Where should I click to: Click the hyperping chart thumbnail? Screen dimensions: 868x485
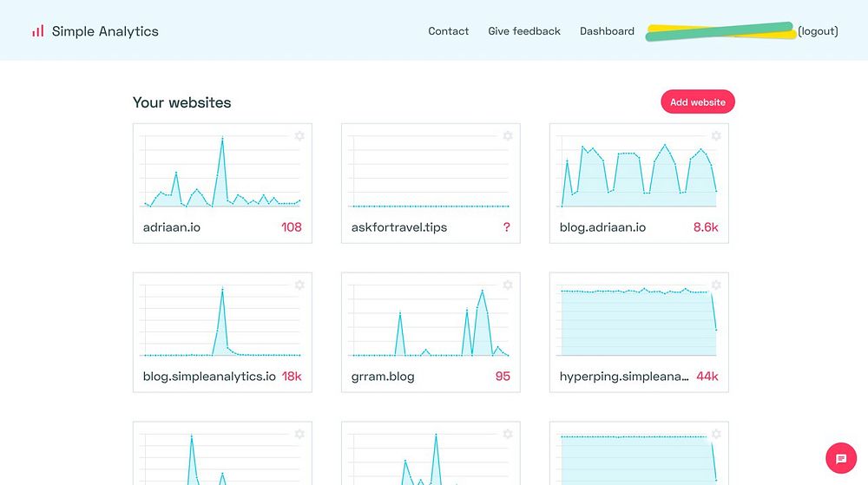click(x=636, y=320)
